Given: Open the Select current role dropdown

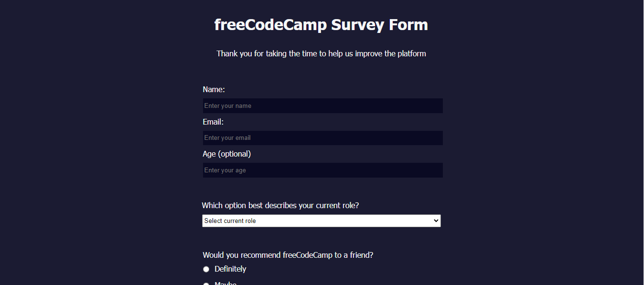Looking at the screenshot, I should pos(321,221).
